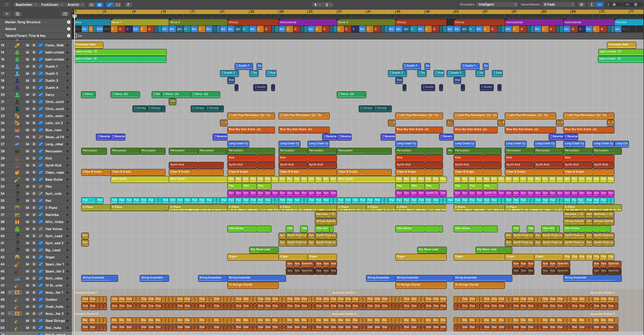Switch to grid view icon
Image resolution: width=644 pixels, height=335 pixels.
click(92, 5)
